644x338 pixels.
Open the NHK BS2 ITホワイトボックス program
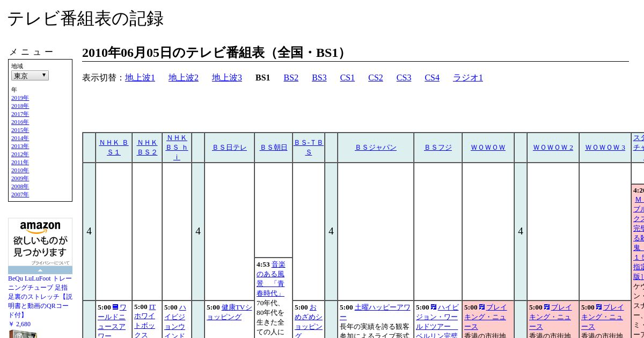pos(145,321)
